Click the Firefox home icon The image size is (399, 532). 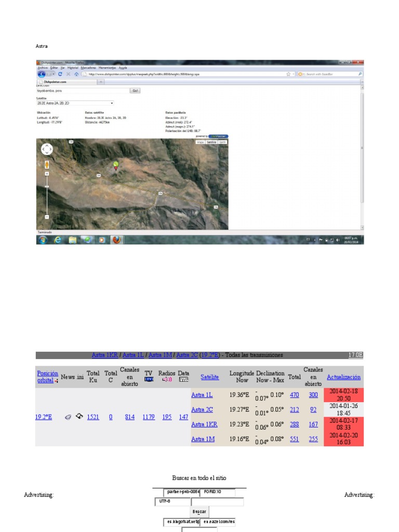click(x=76, y=74)
